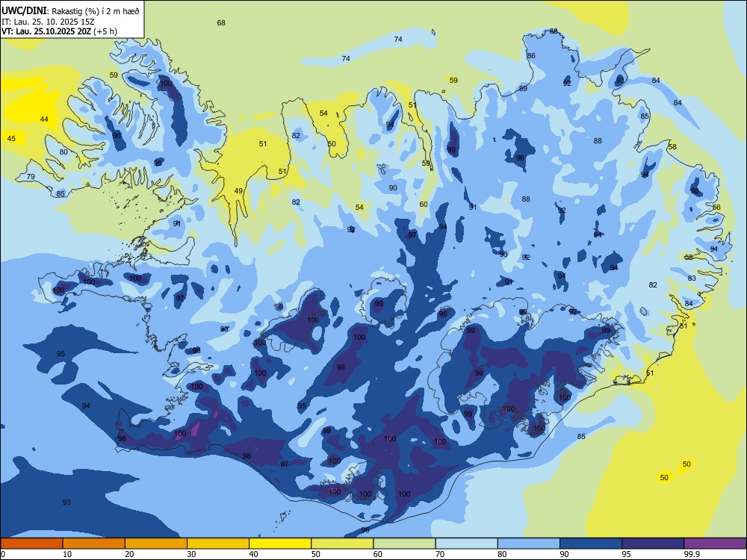Click the 30–40 golden legend swatch

pos(218,544)
